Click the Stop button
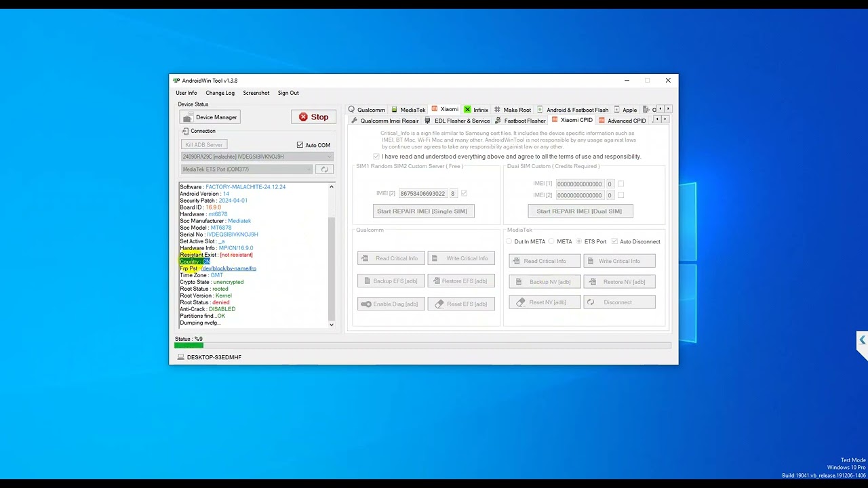Screen dimensions: 868x488 tap(313, 117)
